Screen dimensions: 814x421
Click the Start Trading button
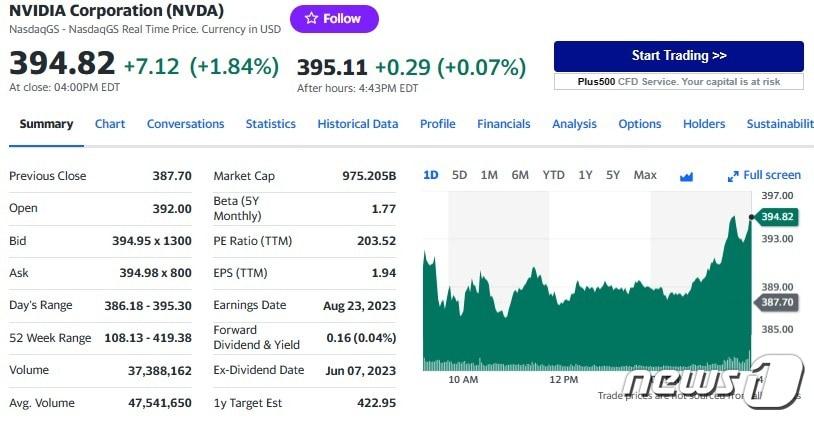678,56
